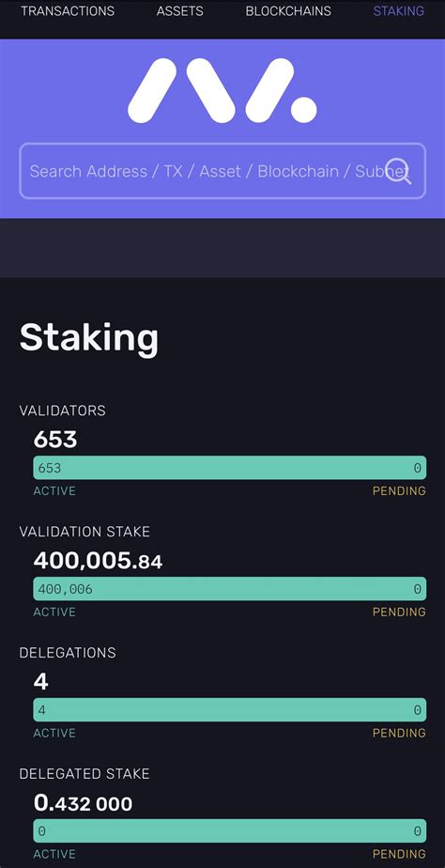Focus the Search Address / TX input field
445x868 pixels.
click(222, 171)
